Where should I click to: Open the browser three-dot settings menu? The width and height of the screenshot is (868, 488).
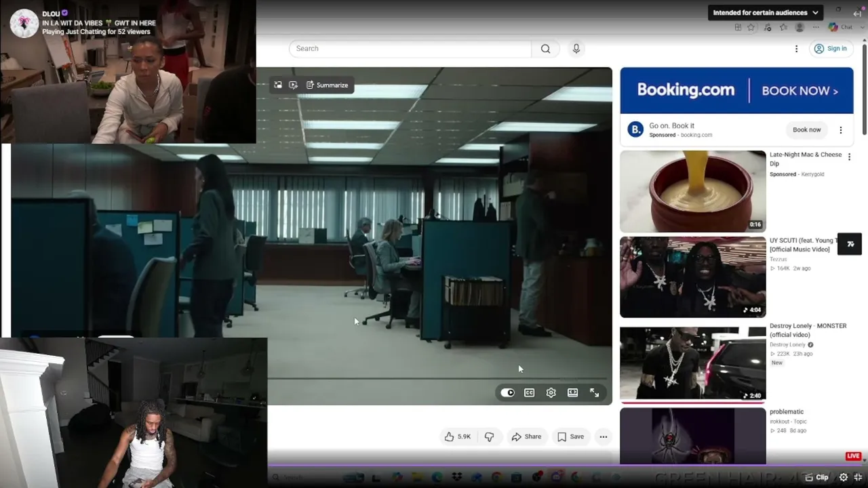click(x=814, y=27)
